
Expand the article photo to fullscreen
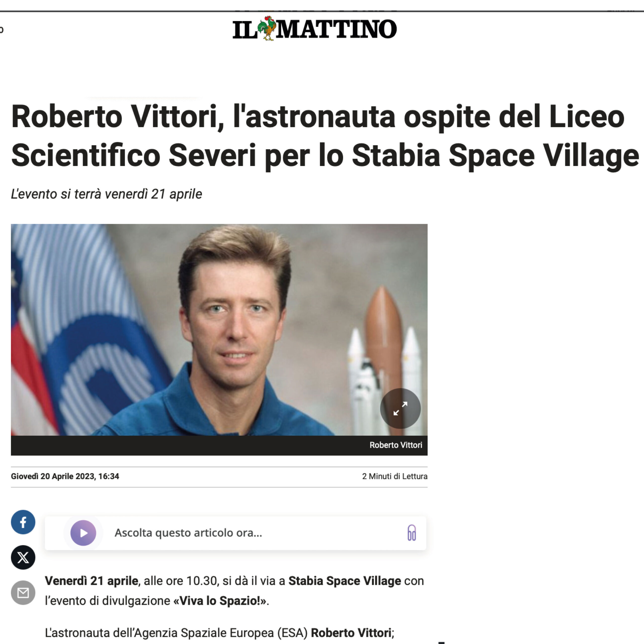(x=400, y=408)
